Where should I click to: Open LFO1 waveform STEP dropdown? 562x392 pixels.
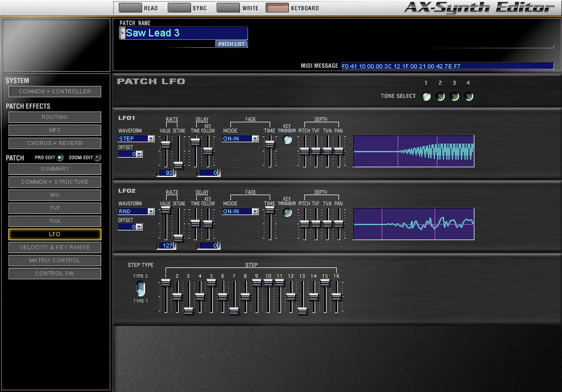[151, 138]
